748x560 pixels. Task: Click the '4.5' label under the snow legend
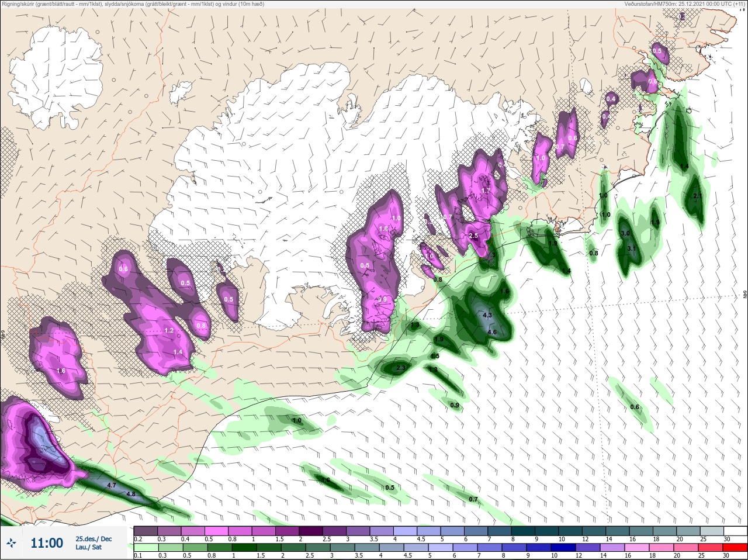tap(421, 539)
